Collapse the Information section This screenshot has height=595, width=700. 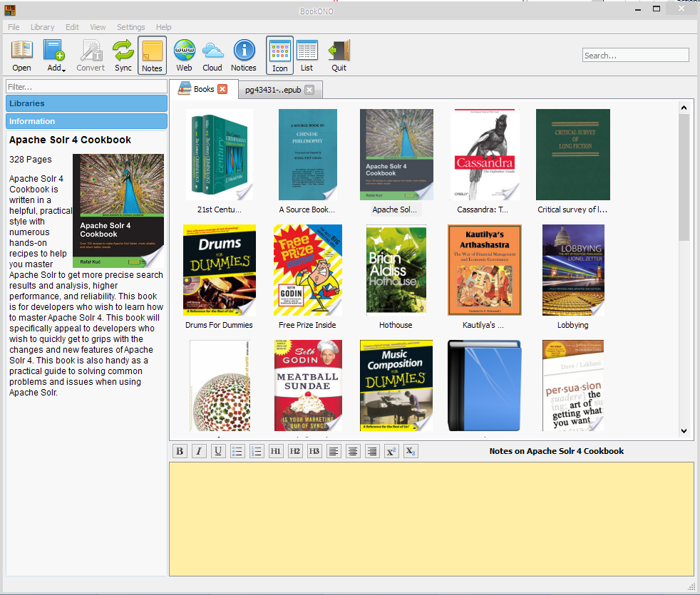pos(87,121)
